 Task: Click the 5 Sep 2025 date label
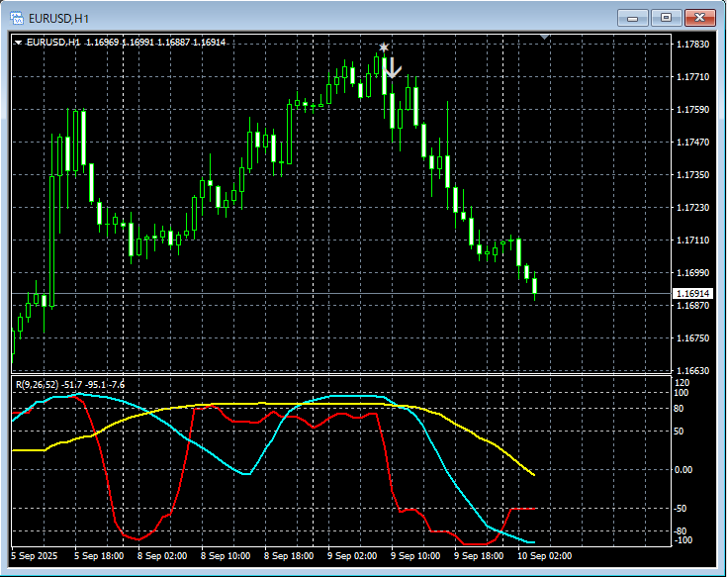tap(36, 556)
